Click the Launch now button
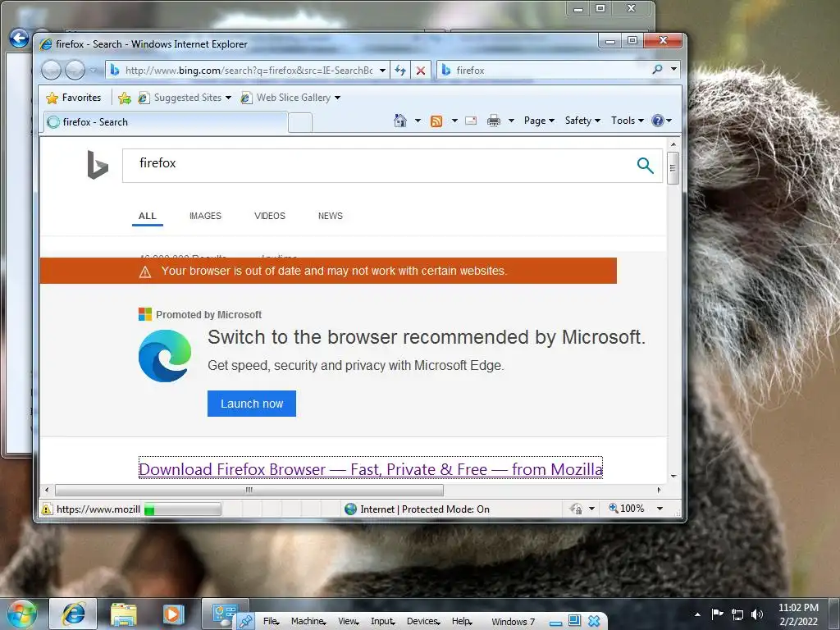Screen dimensions: 840x630 pyautogui.click(x=252, y=404)
